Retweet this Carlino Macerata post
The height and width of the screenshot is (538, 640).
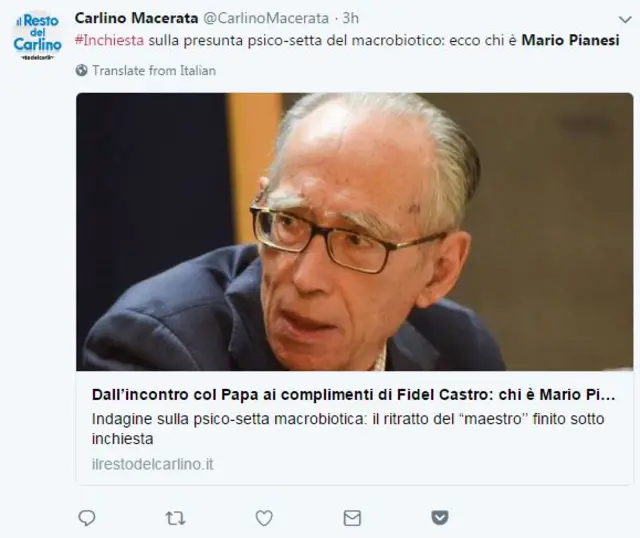tap(176, 518)
